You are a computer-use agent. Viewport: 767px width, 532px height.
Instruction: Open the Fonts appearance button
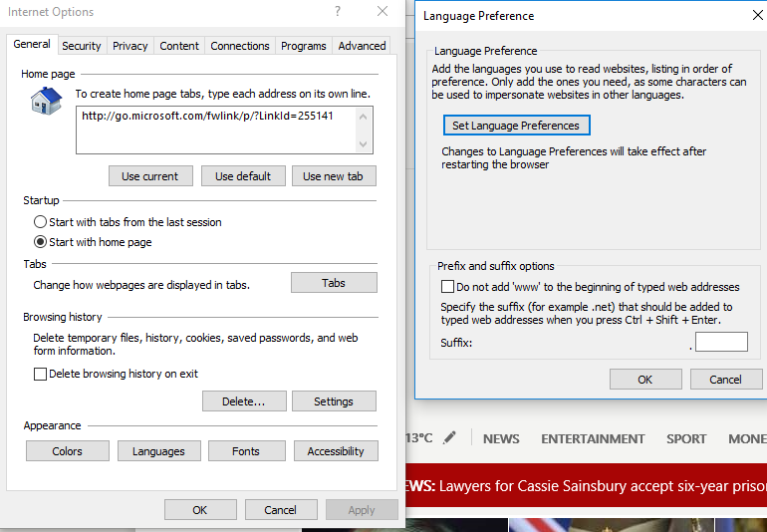(247, 451)
